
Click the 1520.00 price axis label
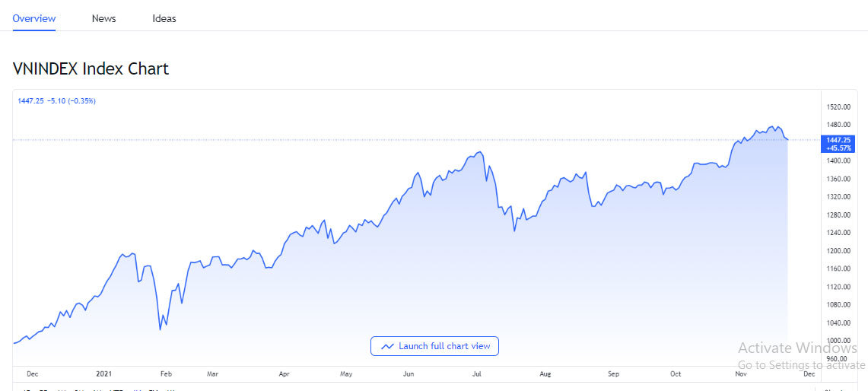[x=840, y=107]
